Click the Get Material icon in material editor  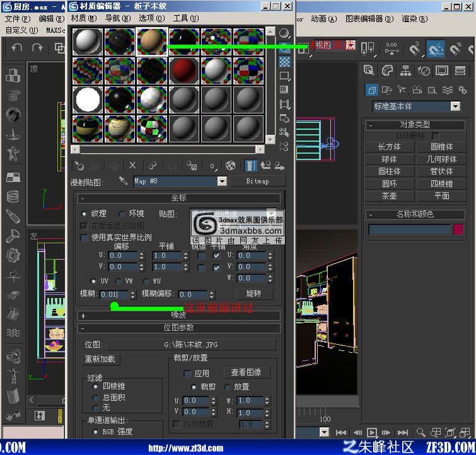[79, 166]
